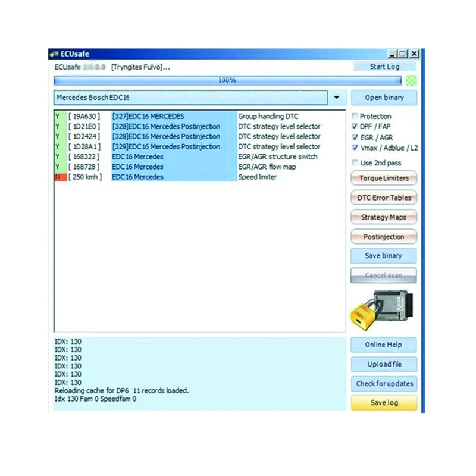Click the red N status cell
This screenshot has height=476, width=476.
pyautogui.click(x=61, y=177)
